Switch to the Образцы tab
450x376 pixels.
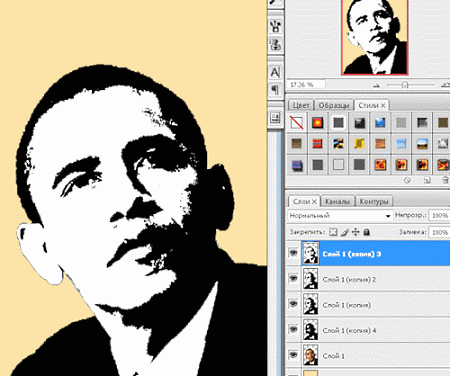tap(334, 105)
